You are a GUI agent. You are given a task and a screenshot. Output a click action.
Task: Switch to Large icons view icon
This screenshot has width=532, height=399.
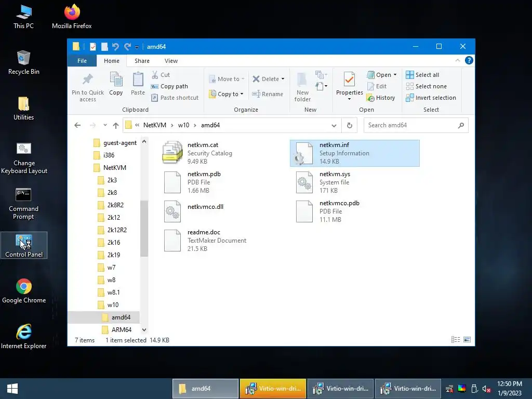(467, 340)
